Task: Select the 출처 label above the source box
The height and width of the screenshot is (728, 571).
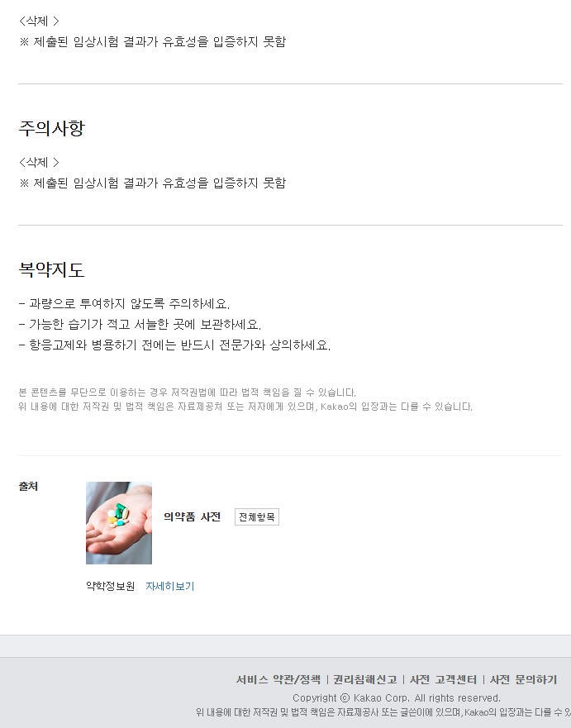Action: coord(29,487)
